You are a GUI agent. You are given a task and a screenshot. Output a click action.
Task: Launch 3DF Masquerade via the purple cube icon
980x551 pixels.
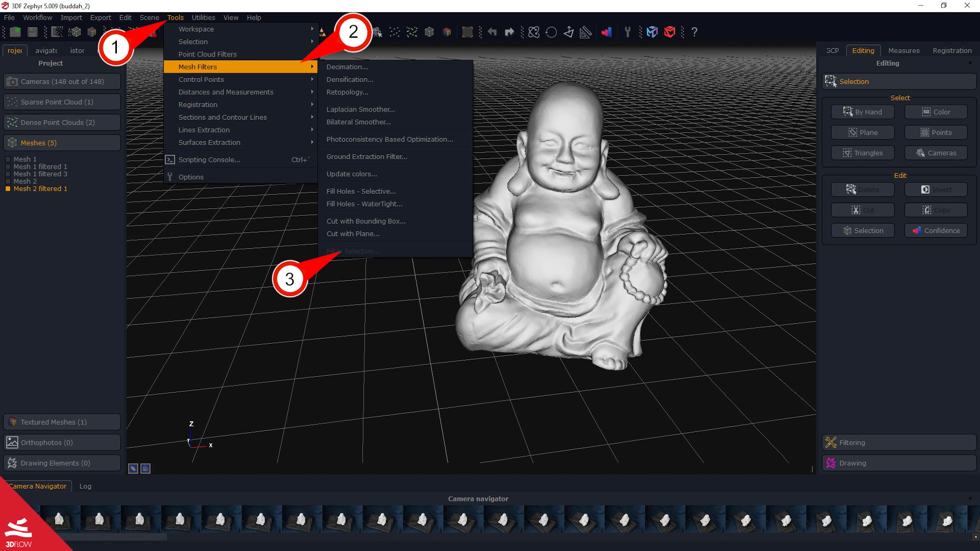652,32
